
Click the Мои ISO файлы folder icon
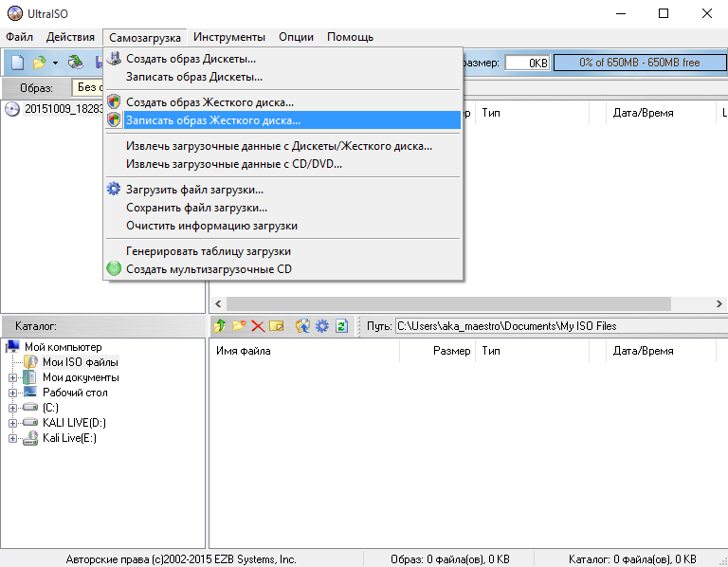point(30,361)
